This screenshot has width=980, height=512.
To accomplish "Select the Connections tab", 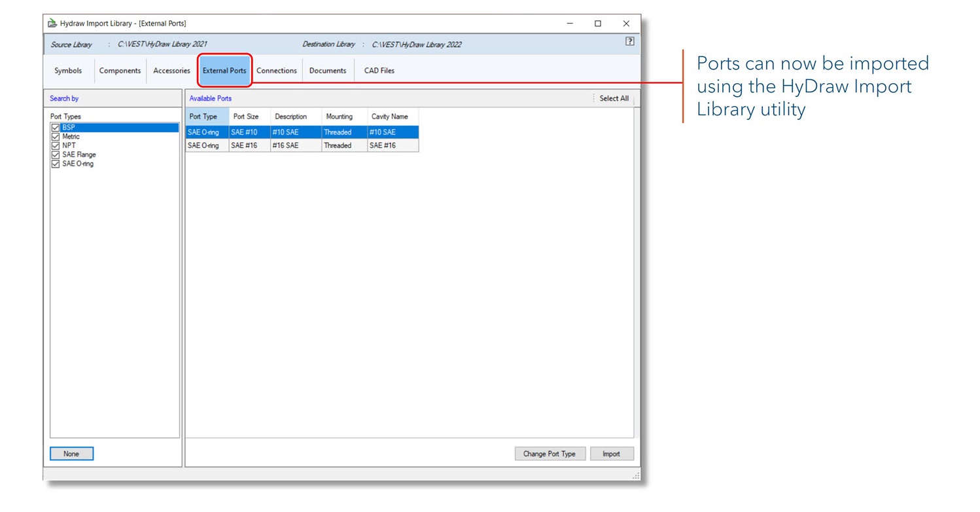I will point(276,71).
